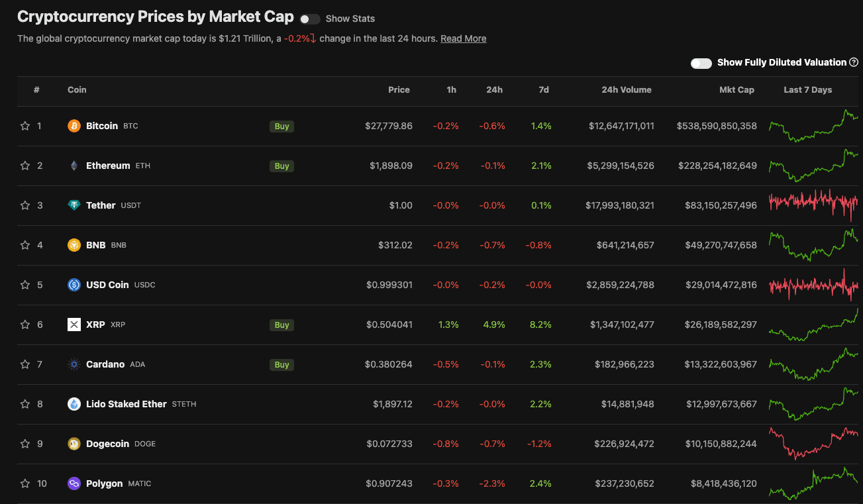Sort by the Mkt Cap header

[x=736, y=90]
